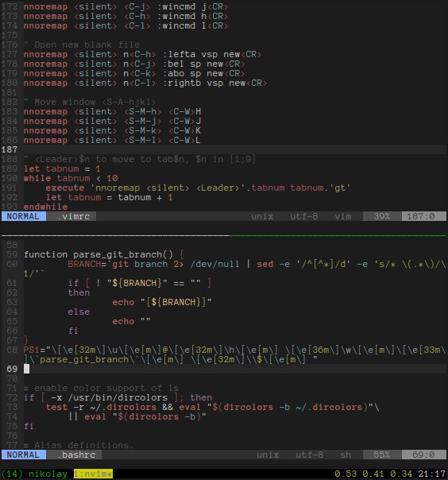Image resolution: width=448 pixels, height=480 pixels.
Task: Click 'Alias definitions.' comment on line 77
Action: [x=79, y=445]
